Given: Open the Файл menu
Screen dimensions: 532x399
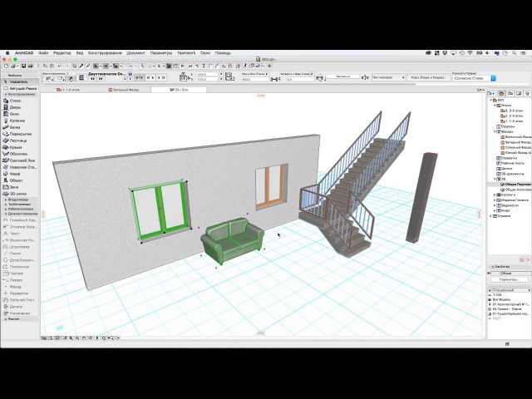Looking at the screenshot, I should 43,53.
